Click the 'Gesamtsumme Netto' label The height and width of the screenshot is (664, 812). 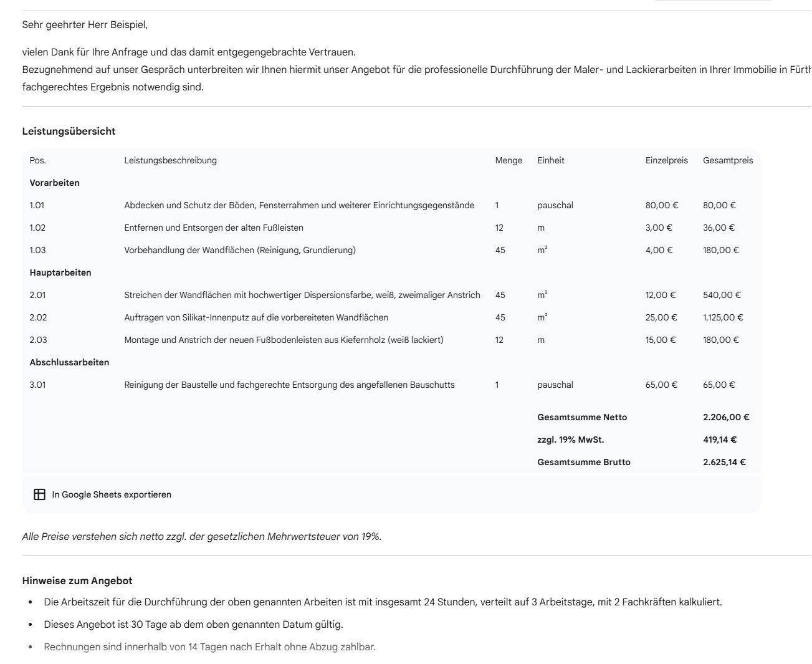[582, 417]
